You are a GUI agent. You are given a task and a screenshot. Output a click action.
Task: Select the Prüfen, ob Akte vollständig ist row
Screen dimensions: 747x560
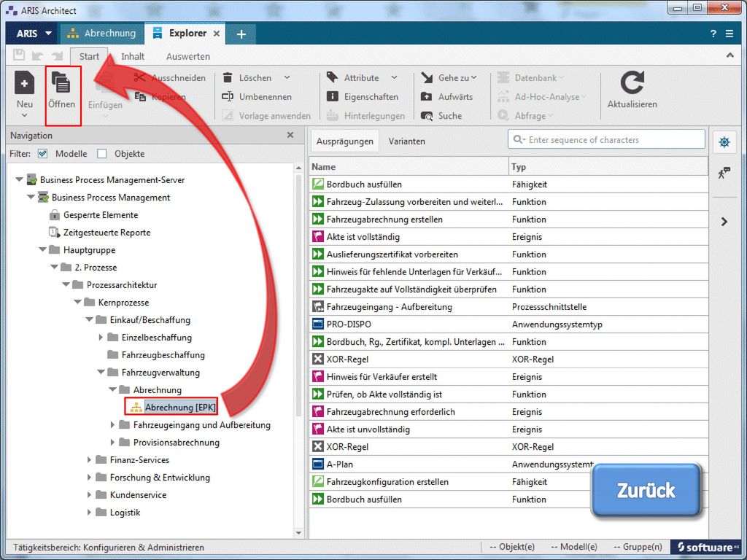point(508,394)
